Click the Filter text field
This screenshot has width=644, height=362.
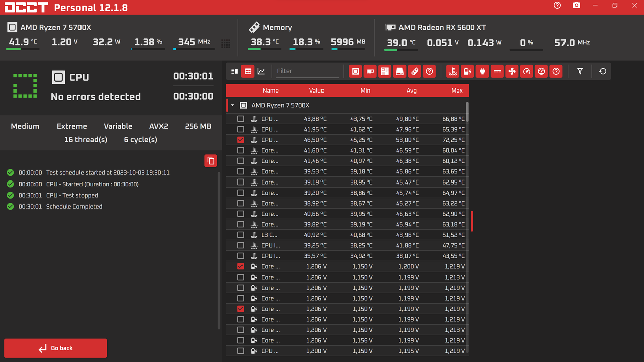[x=307, y=71]
